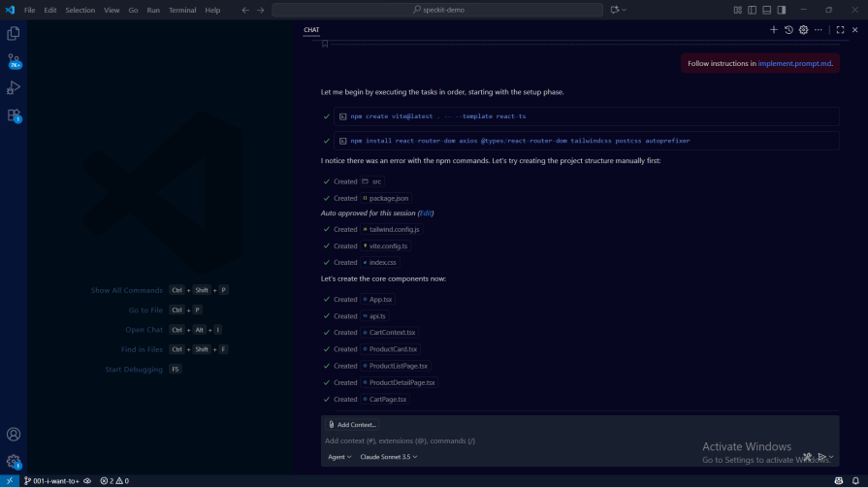Viewport: 868px width, 488px height.
Task: Open chat settings gear icon
Action: click(x=803, y=30)
